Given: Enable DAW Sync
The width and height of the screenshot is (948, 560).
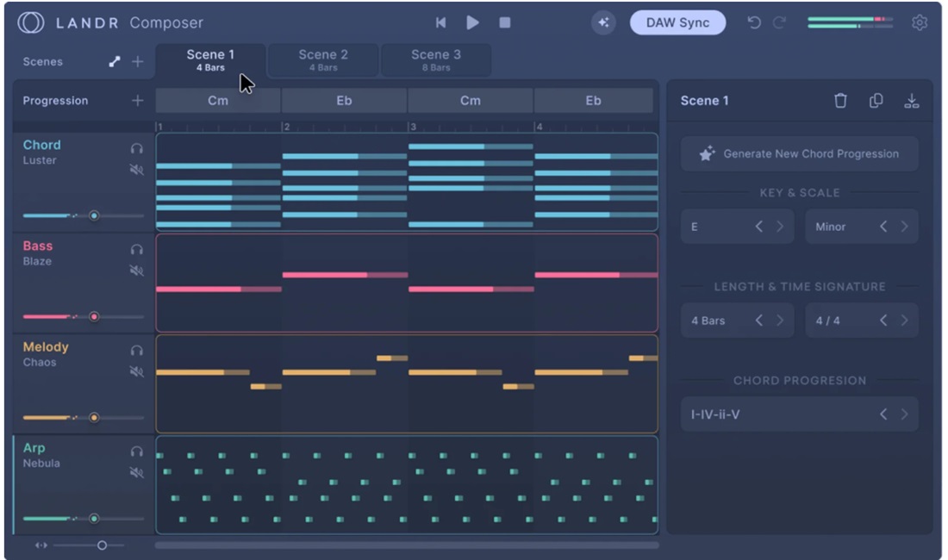Looking at the screenshot, I should point(677,22).
